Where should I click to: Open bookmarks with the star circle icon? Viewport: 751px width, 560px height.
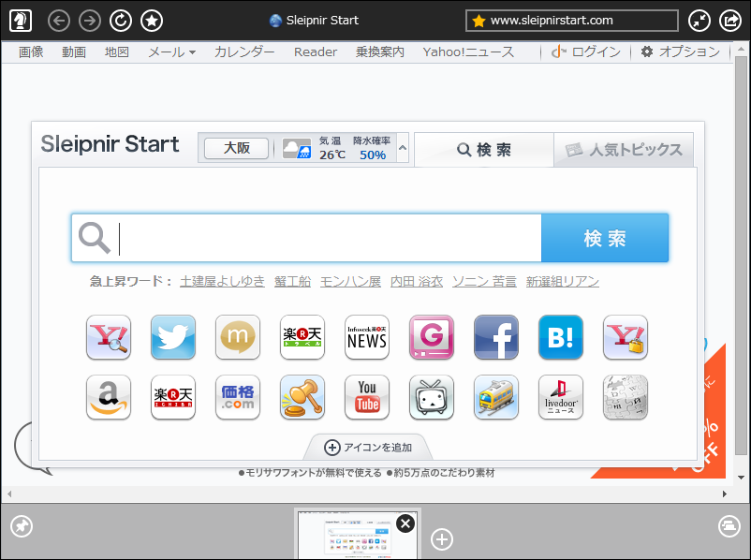click(x=152, y=21)
